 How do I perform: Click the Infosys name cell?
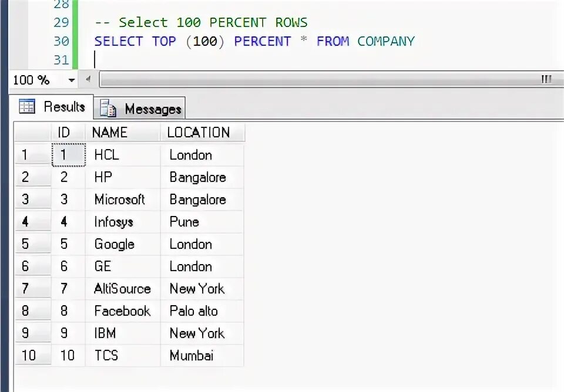(123, 222)
